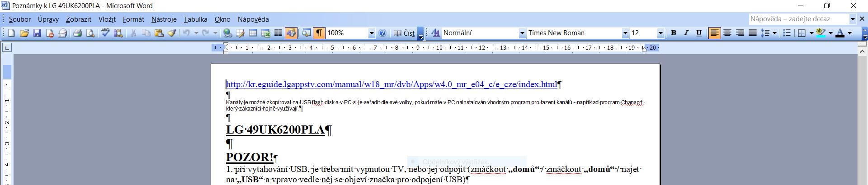
Task: Paste from clipboard with the paste icon
Action: coord(159,33)
